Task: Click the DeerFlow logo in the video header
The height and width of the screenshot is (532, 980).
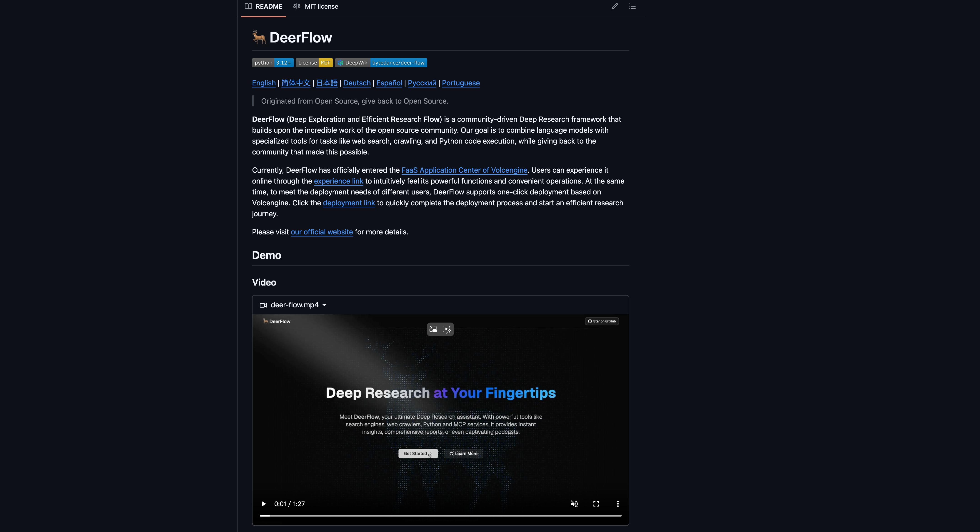Action: [277, 321]
